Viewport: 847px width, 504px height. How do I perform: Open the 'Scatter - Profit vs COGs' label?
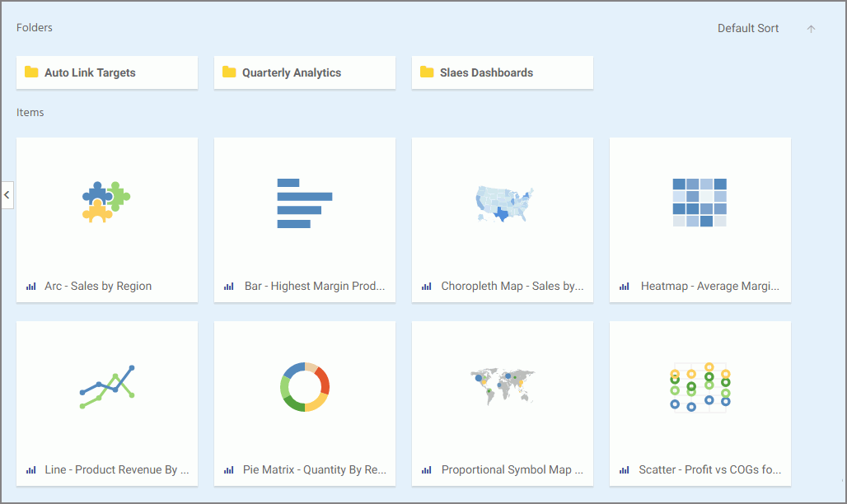point(709,469)
